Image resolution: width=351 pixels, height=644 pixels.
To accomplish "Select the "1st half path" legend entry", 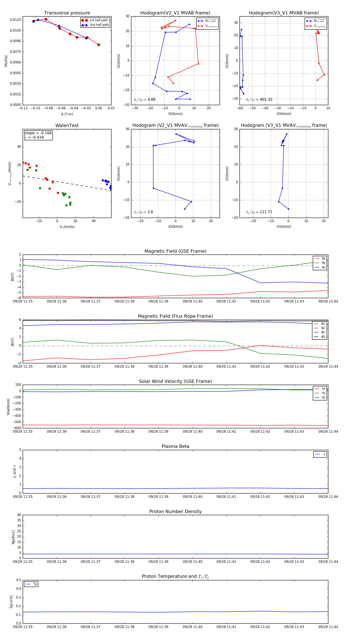I will [95, 20].
